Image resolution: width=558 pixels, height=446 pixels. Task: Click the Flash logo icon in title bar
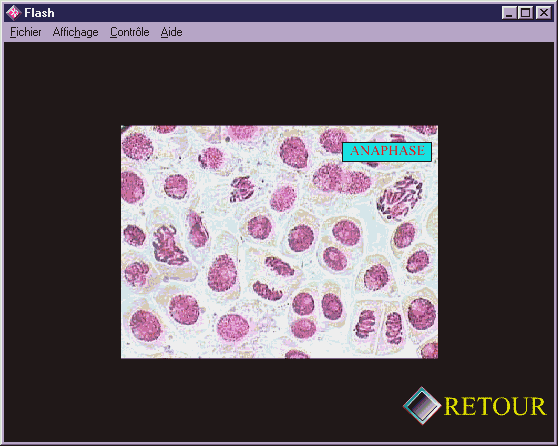click(x=14, y=13)
